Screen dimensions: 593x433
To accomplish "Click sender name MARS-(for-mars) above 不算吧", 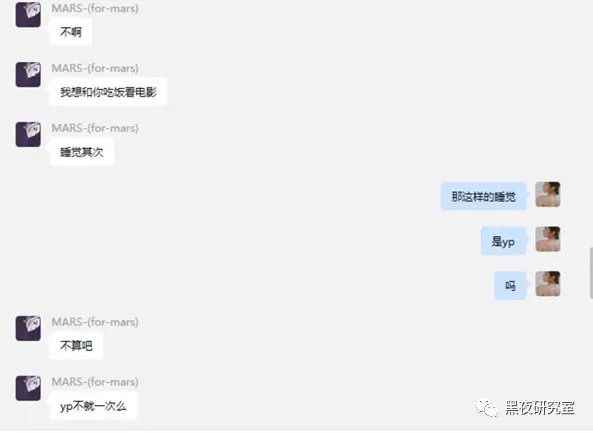I will [x=95, y=322].
